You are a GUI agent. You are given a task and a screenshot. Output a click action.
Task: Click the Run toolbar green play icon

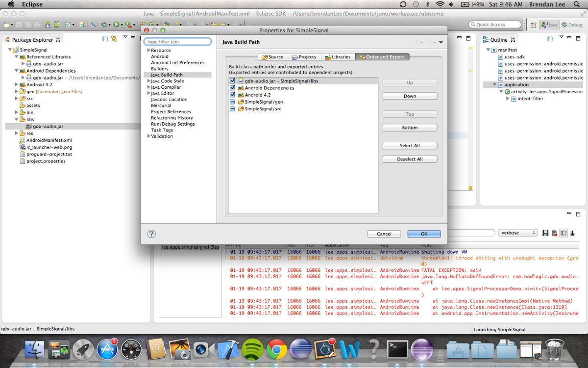click(x=116, y=25)
